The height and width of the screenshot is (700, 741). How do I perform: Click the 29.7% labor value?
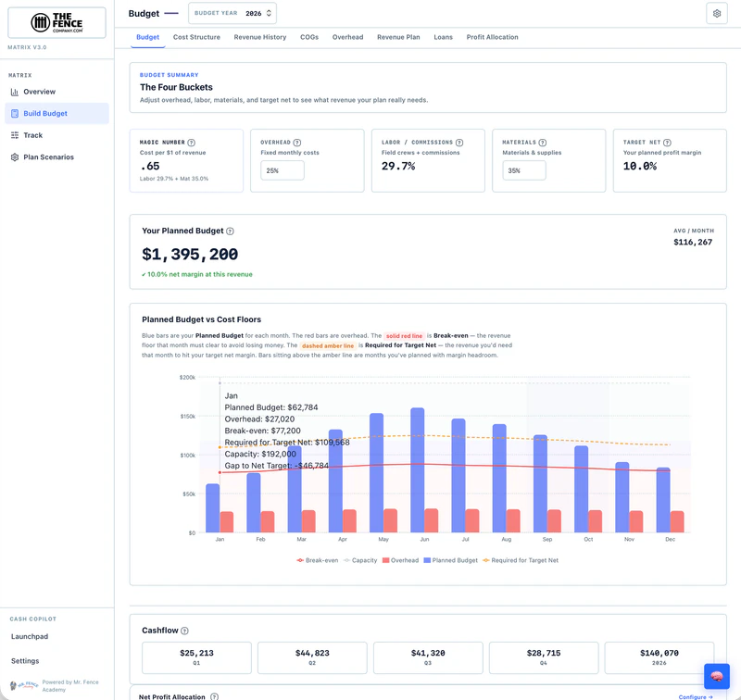click(398, 167)
